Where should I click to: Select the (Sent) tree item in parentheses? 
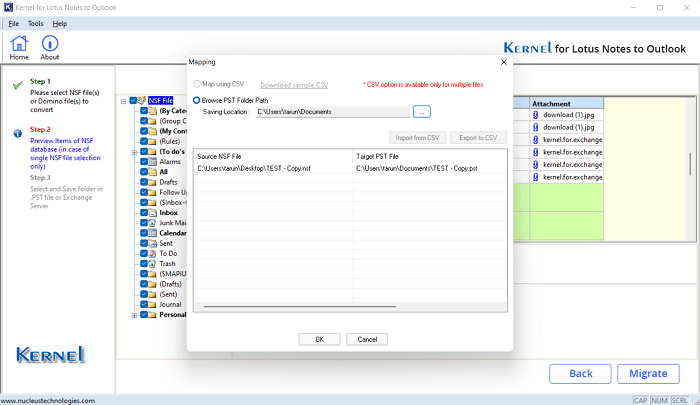168,294
